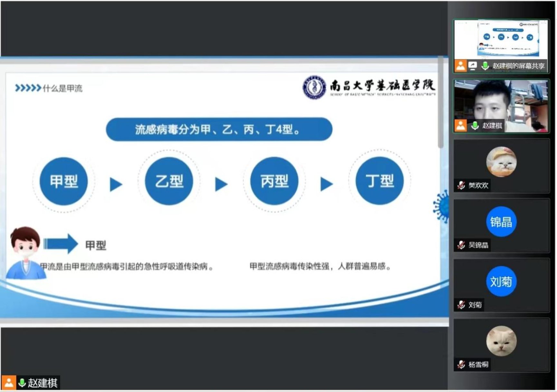The width and height of the screenshot is (557, 392).
Task: Click the arrow between 甲型 and 乙型
Action: point(116,184)
